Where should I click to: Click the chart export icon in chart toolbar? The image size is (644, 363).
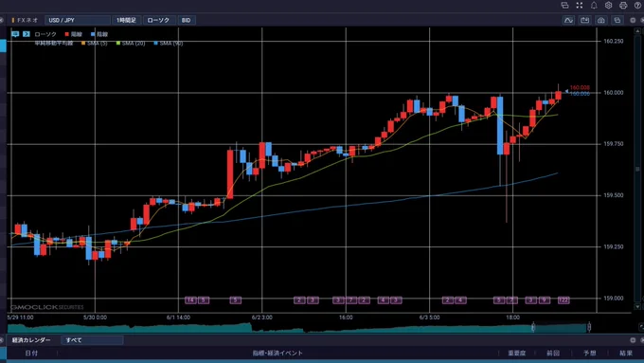point(585,20)
